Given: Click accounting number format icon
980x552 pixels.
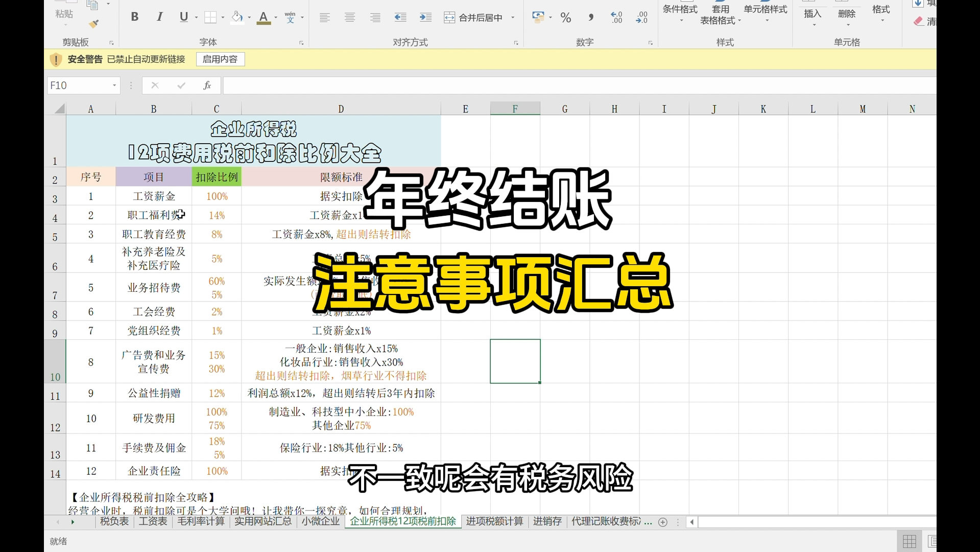Looking at the screenshot, I should [x=538, y=17].
